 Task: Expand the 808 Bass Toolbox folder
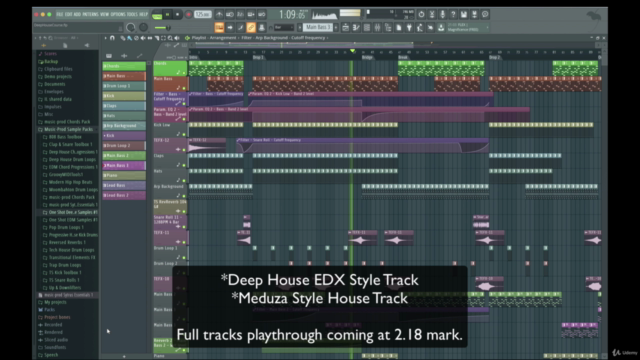tap(65, 137)
